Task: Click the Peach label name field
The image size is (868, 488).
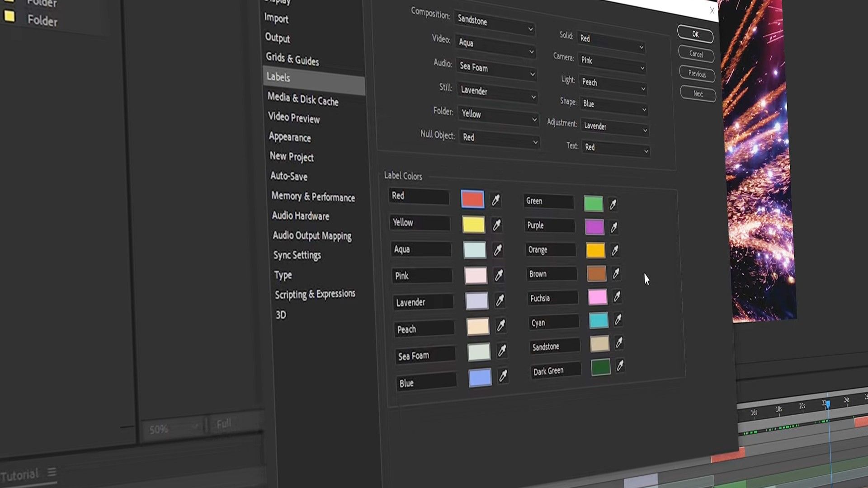Action: [424, 329]
